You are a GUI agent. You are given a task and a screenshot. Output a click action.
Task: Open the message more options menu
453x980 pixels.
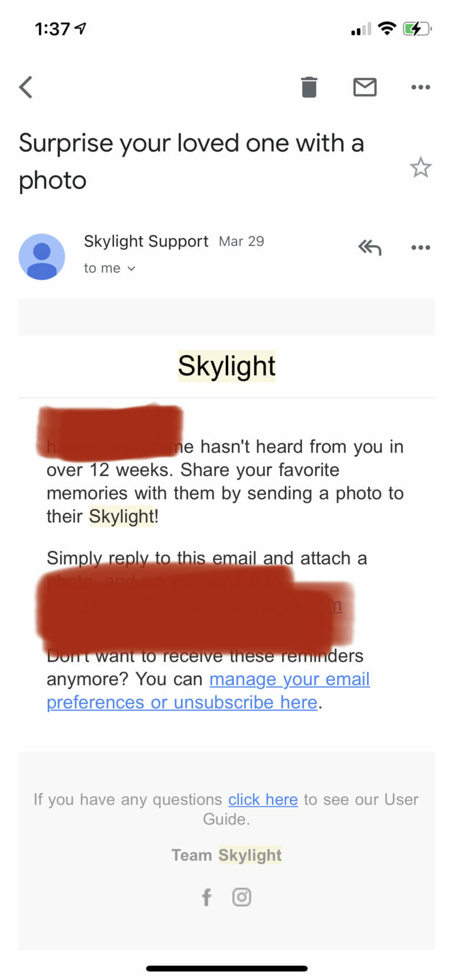420,248
